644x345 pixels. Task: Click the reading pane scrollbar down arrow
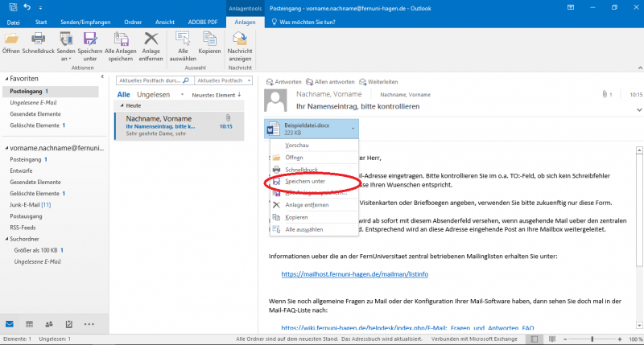(x=639, y=326)
